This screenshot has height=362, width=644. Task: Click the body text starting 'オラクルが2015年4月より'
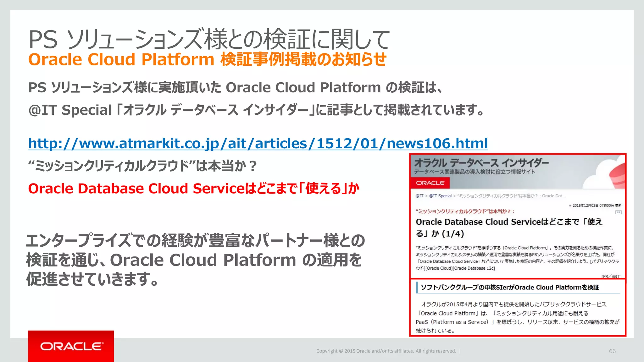517,317
